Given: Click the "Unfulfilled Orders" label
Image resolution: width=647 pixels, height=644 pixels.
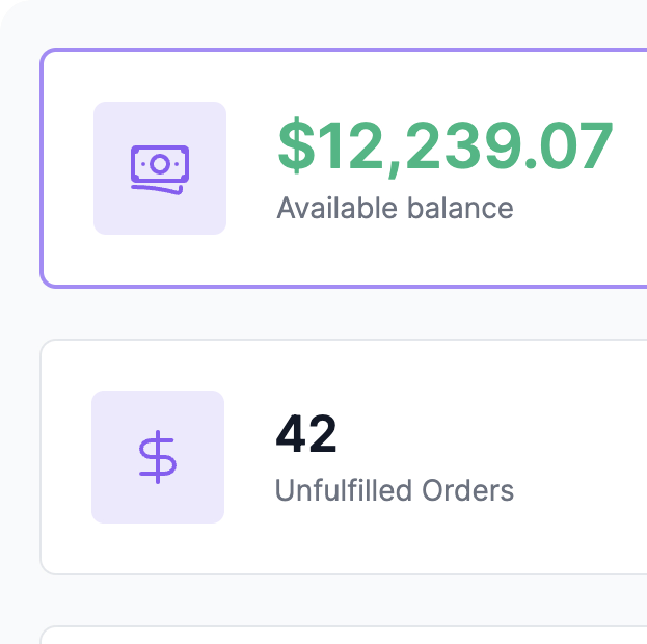Looking at the screenshot, I should point(395,490).
